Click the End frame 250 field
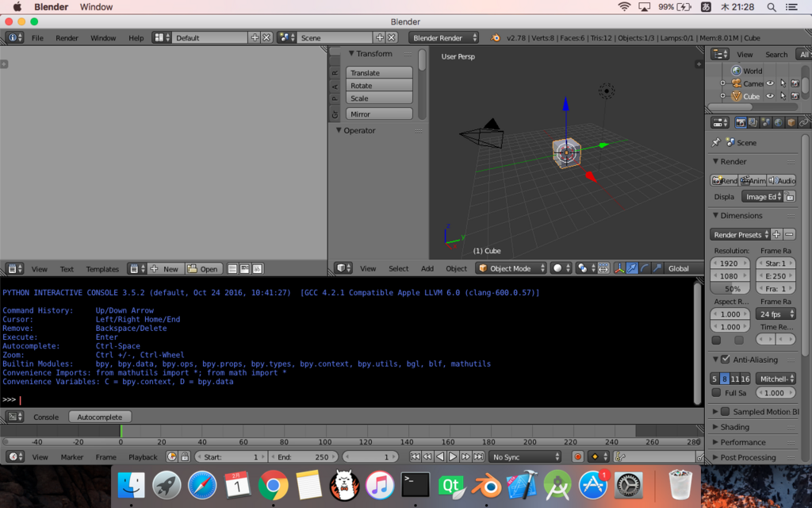The height and width of the screenshot is (508, 812). pos(304,456)
